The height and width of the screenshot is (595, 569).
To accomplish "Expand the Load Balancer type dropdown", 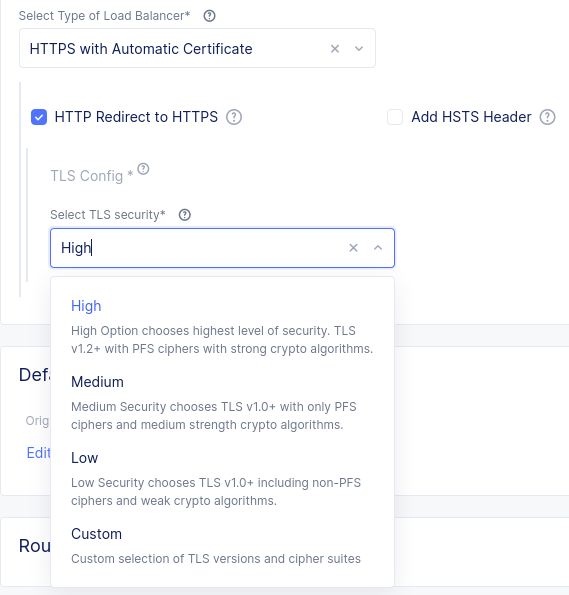I will [359, 49].
